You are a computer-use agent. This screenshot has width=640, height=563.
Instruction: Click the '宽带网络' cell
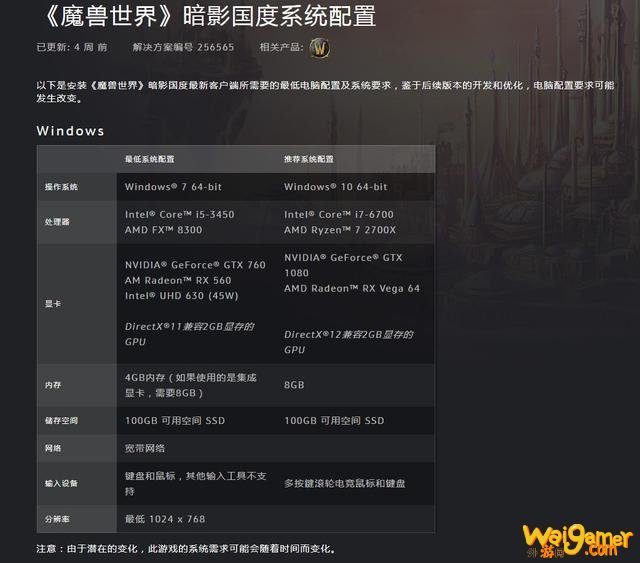(x=144, y=449)
